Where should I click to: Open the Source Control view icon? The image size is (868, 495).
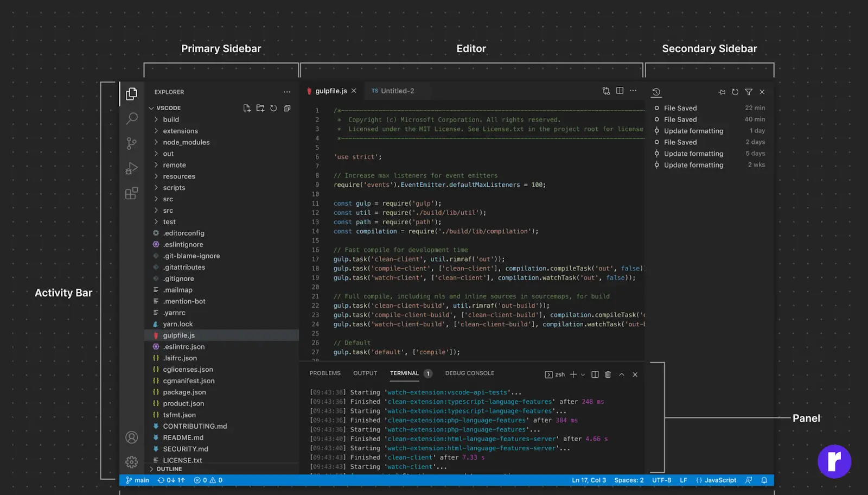coord(131,143)
